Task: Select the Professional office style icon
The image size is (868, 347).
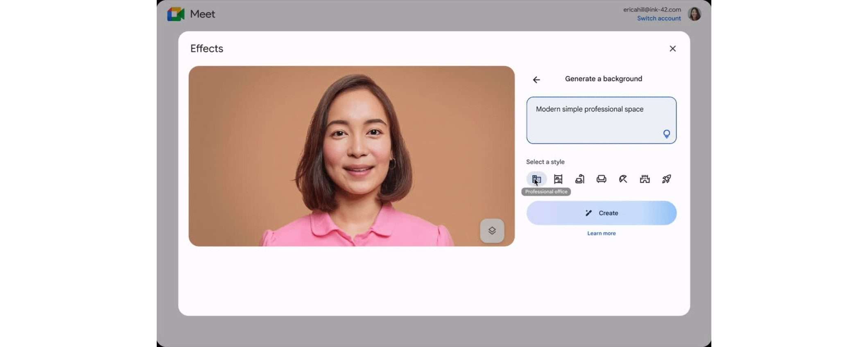Action: pos(536,179)
